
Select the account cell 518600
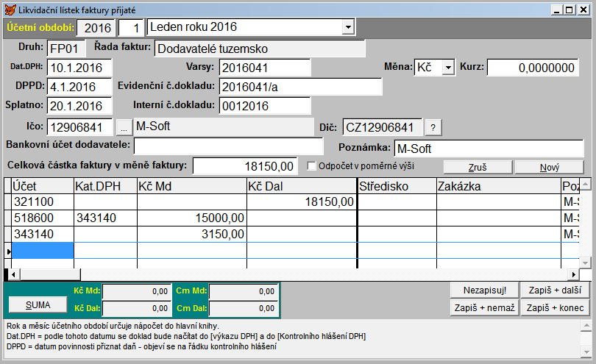click(43, 218)
